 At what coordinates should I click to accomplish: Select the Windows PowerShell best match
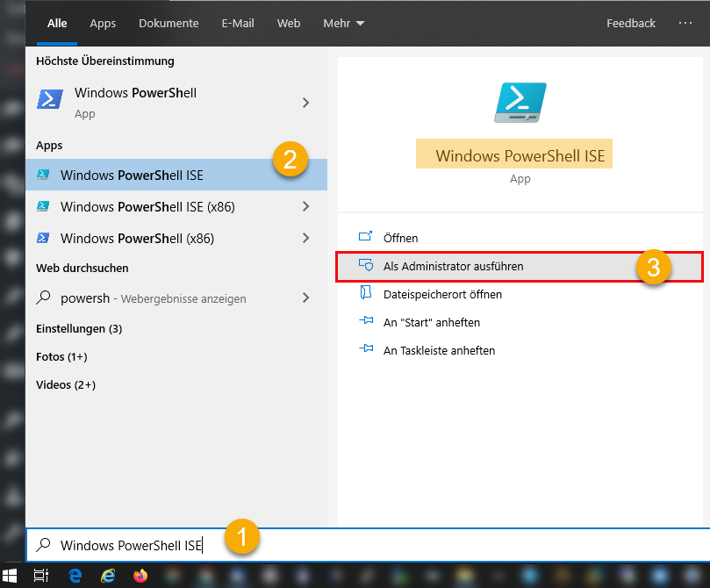tap(176, 103)
